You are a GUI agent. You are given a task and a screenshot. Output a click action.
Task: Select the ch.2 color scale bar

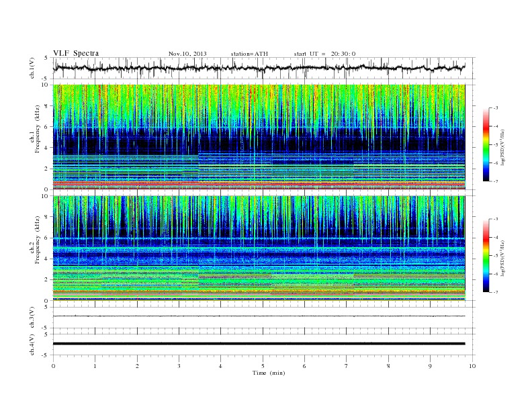(486, 255)
